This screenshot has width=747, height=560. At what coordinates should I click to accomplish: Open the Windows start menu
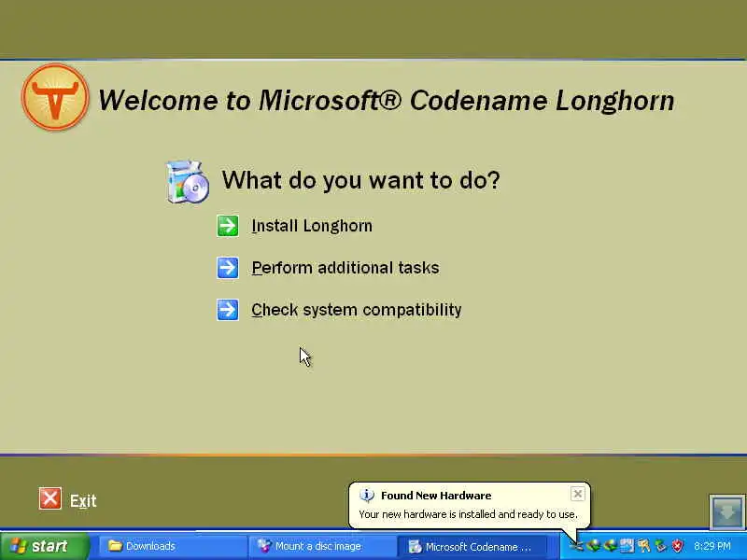coord(44,546)
